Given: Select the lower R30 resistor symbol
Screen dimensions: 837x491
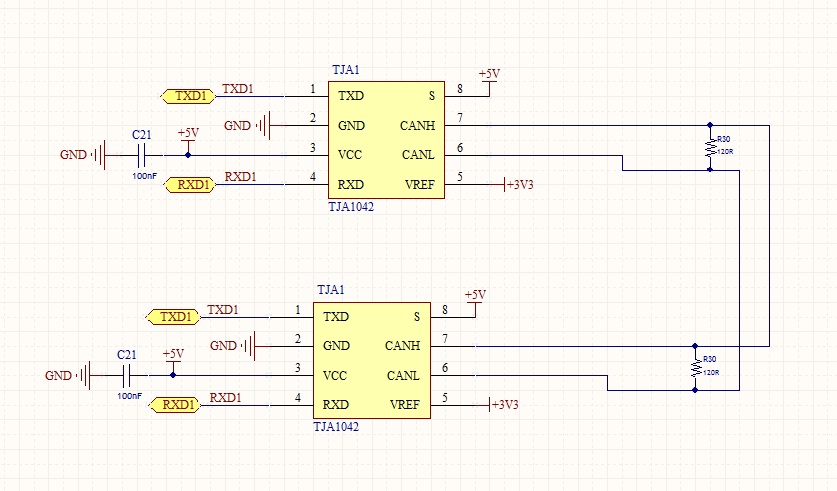Looking at the screenshot, I should pyautogui.click(x=695, y=368).
